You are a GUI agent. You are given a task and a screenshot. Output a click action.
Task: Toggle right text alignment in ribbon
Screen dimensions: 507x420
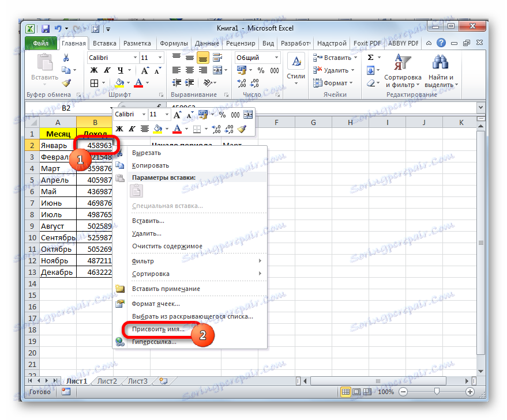(203, 70)
